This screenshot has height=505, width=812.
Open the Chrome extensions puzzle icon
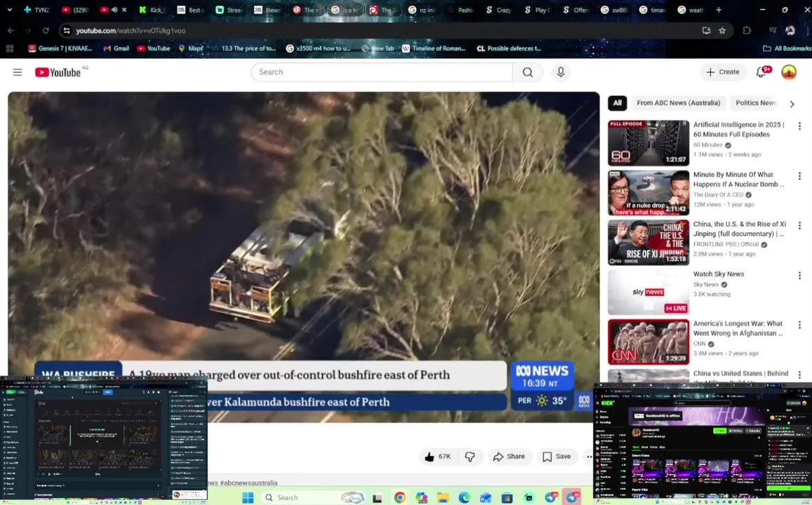click(746, 31)
